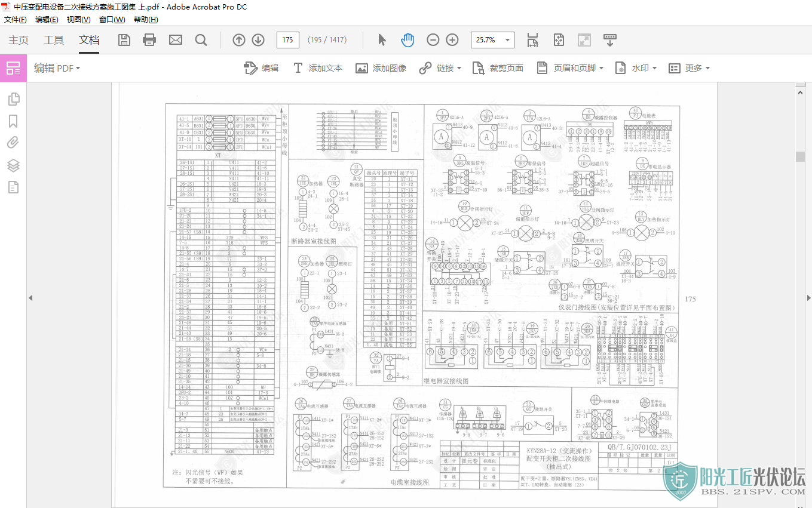The image size is (812, 508).
Task: Open the 帮助(H) menu
Action: [146, 20]
